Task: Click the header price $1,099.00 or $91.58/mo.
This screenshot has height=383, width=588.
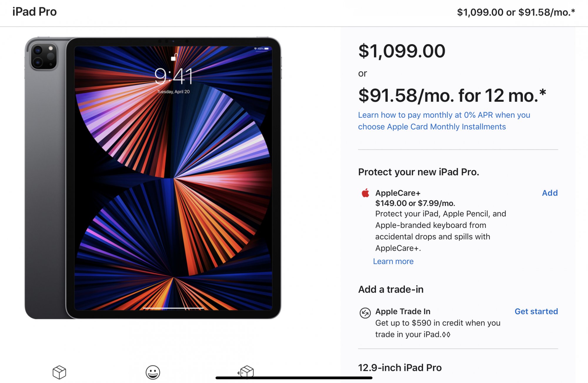Action: (x=516, y=12)
